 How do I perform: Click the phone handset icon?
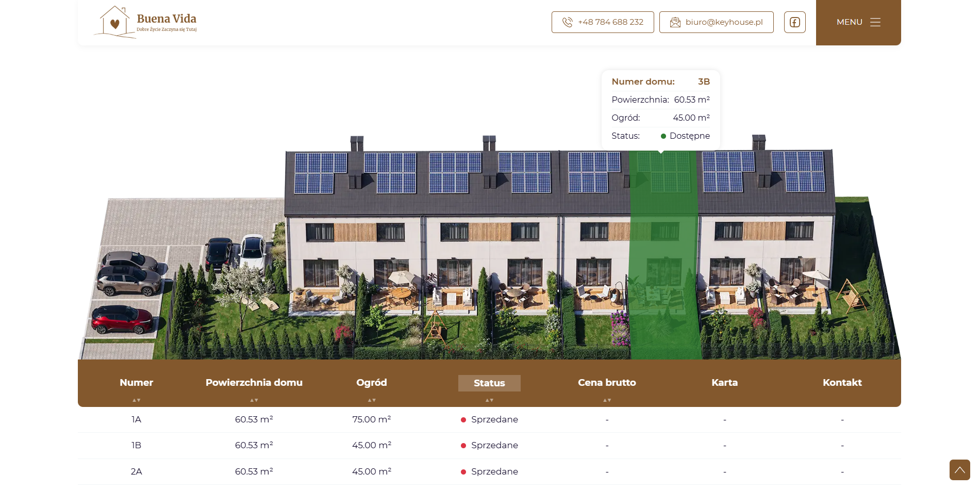567,22
